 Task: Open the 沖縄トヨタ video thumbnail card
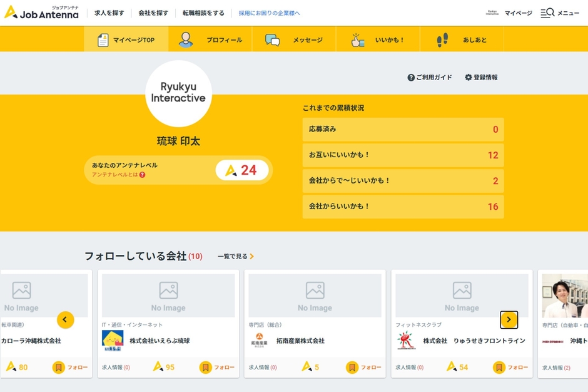tap(569, 295)
